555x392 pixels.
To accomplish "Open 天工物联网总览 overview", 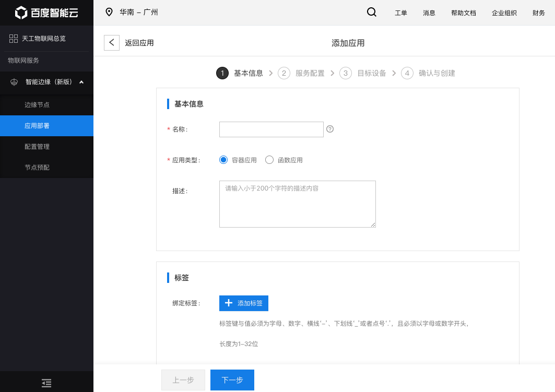I will (43, 39).
